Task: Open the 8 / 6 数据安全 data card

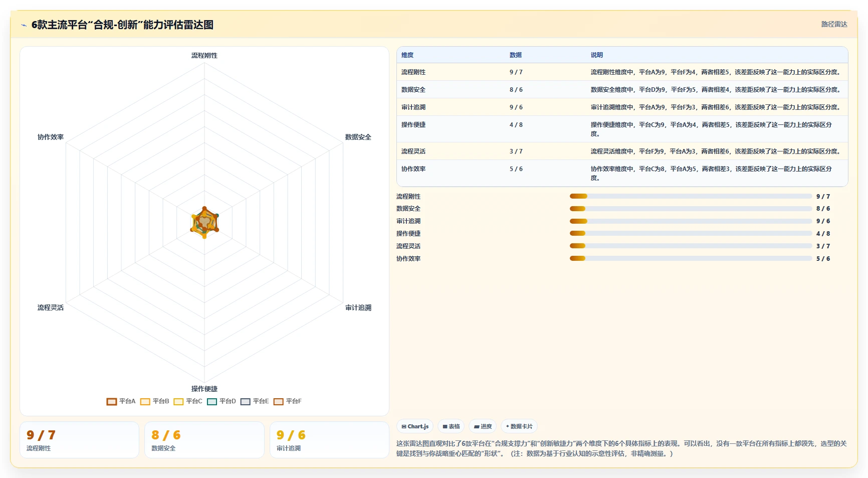Action: [x=204, y=440]
